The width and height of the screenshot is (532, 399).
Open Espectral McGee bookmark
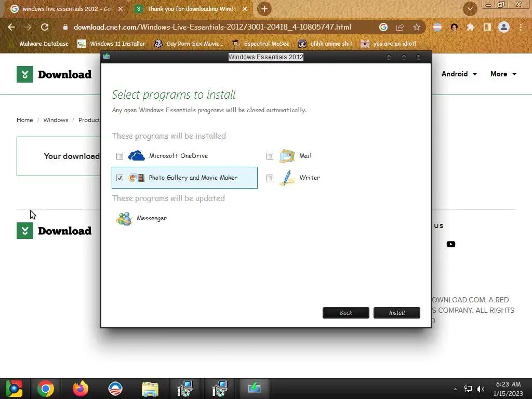261,44
